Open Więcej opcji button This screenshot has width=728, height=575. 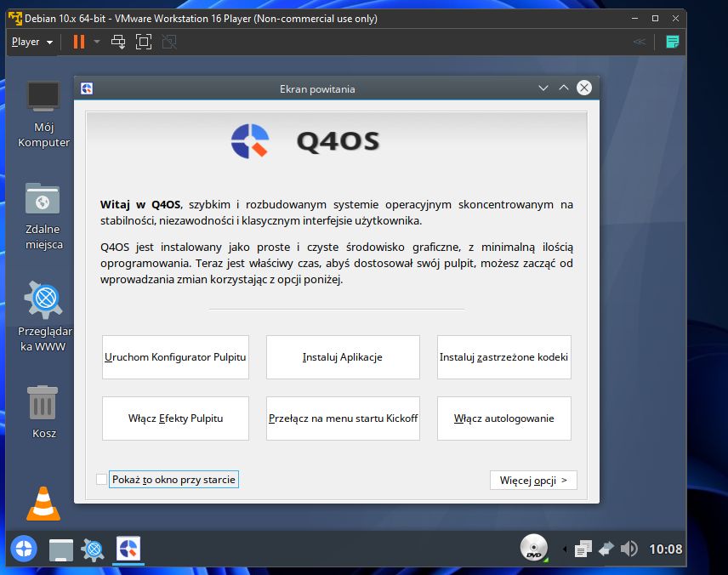(x=533, y=481)
